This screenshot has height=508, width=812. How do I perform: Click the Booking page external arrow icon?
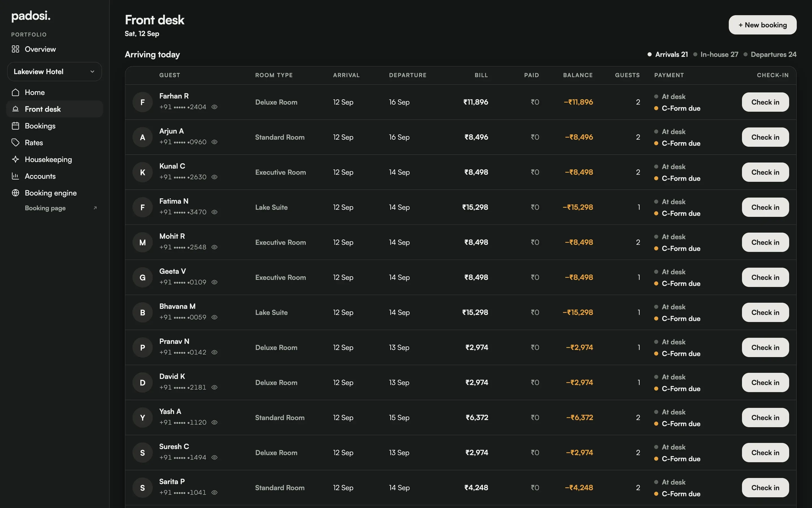coord(95,208)
